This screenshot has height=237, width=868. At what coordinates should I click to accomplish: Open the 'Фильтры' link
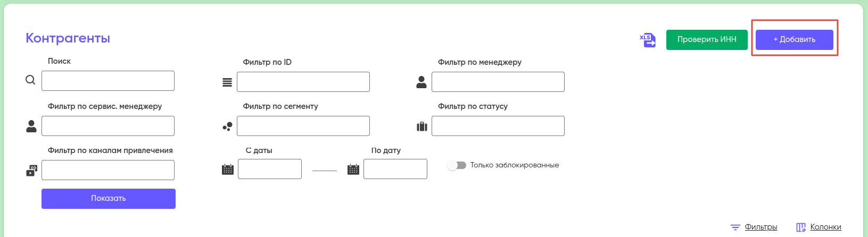coord(760,227)
